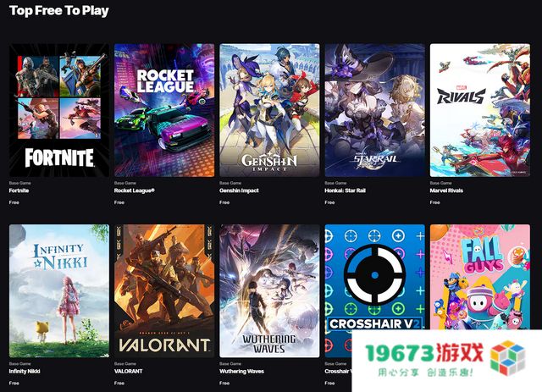Click the Crosshair V2 cover art

point(374,277)
